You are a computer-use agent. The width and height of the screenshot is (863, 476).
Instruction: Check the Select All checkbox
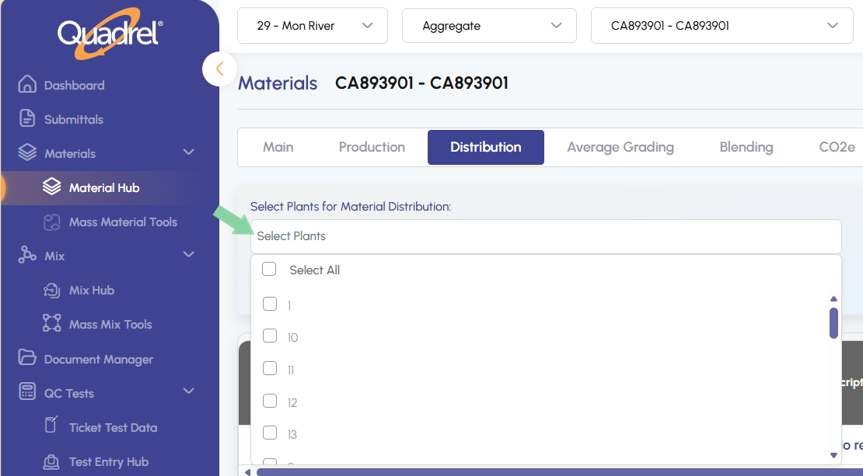point(269,269)
